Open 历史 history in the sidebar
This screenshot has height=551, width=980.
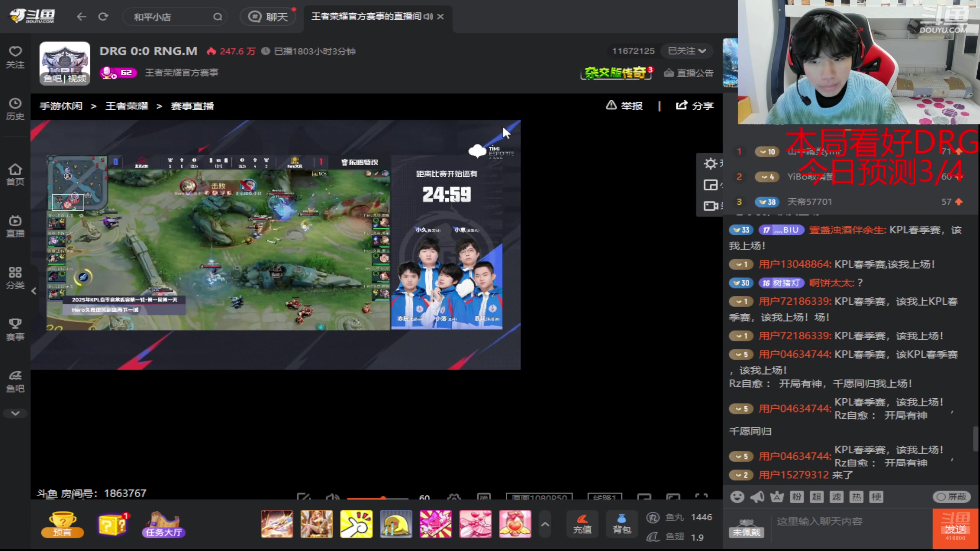click(15, 109)
